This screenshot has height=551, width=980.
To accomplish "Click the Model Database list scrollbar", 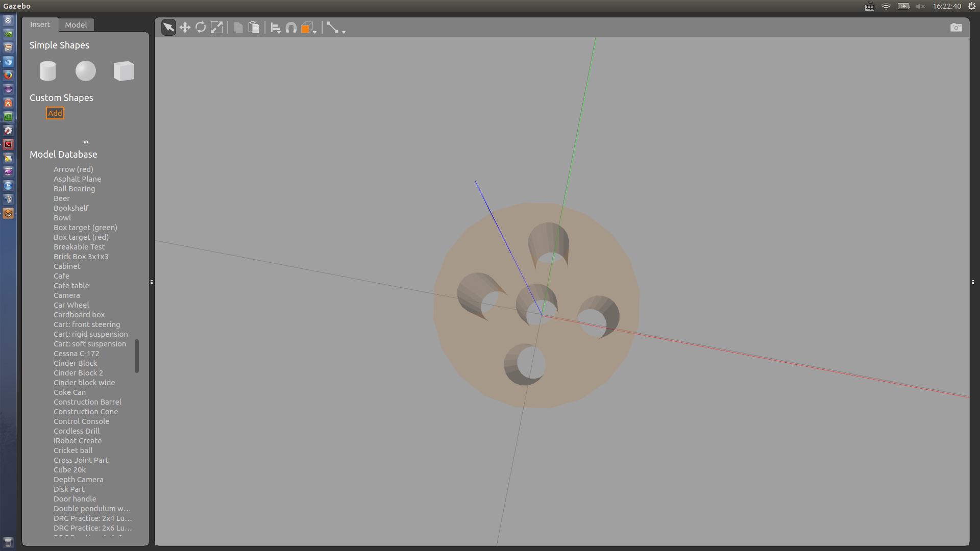I will click(137, 356).
